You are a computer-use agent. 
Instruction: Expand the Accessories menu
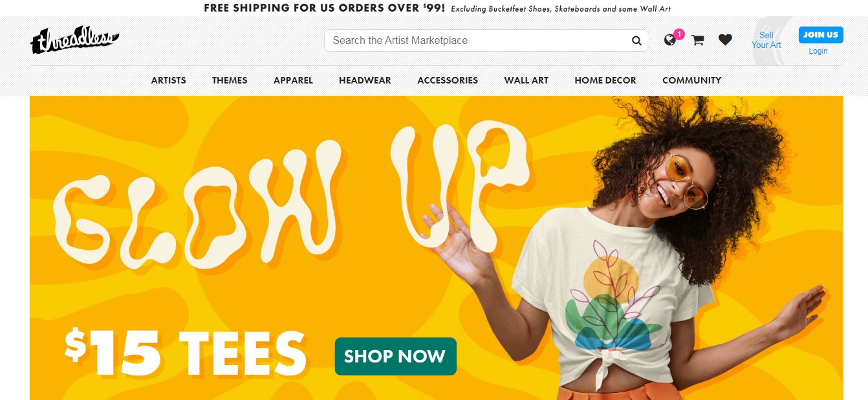pyautogui.click(x=448, y=80)
